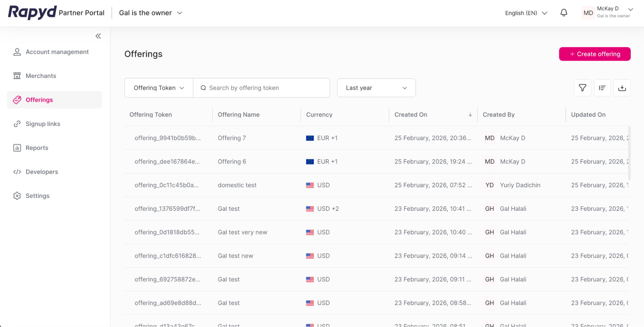Click the Reports bar-chart icon

tap(17, 148)
